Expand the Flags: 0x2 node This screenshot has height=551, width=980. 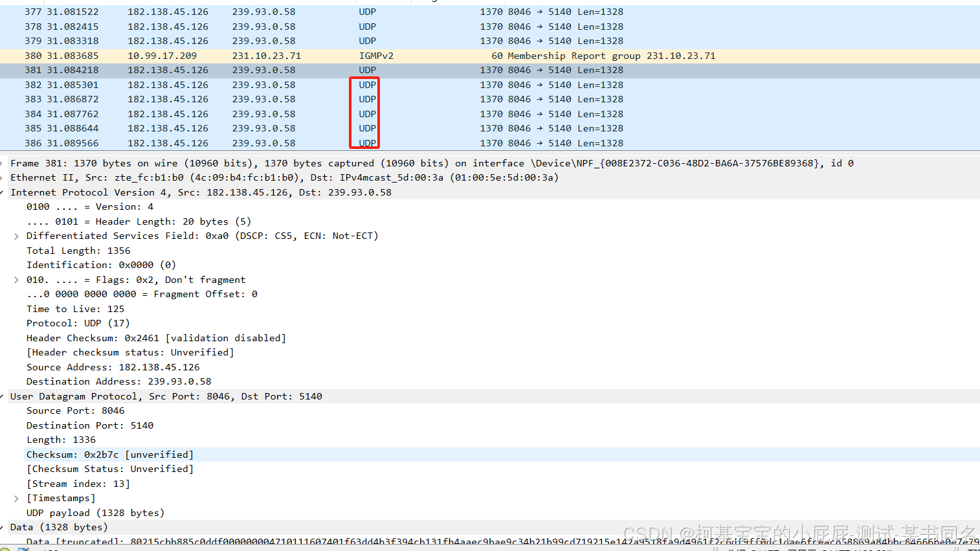(16, 280)
